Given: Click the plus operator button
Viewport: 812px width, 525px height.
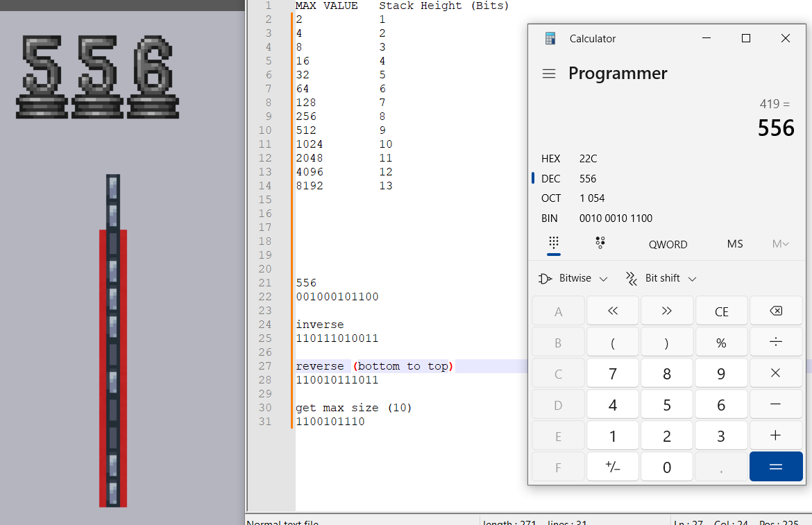Looking at the screenshot, I should (776, 436).
